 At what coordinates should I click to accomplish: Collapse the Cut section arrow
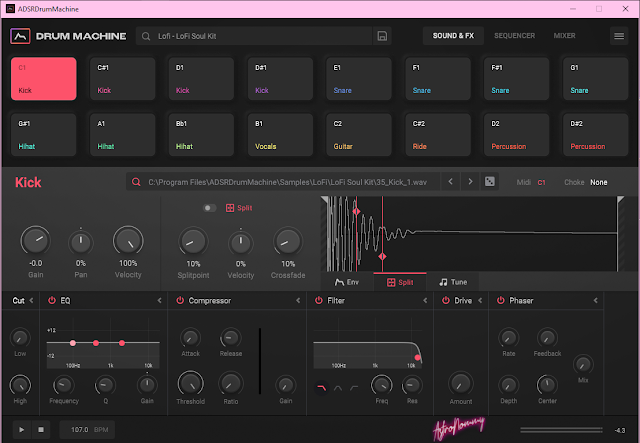pos(31,301)
